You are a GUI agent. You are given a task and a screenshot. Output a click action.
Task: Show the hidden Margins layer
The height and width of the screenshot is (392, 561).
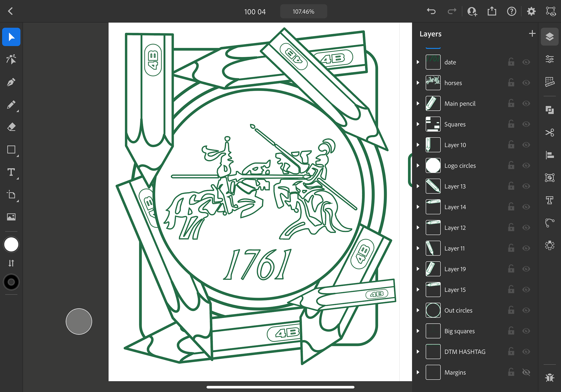526,372
